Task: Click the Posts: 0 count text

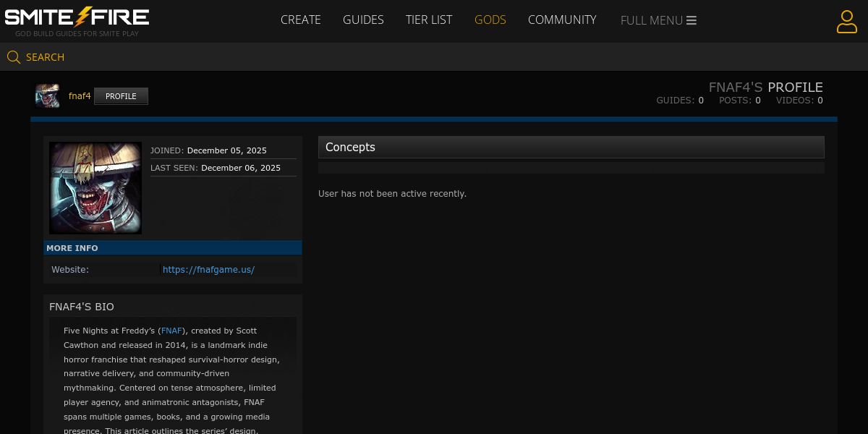Action: pyautogui.click(x=740, y=101)
